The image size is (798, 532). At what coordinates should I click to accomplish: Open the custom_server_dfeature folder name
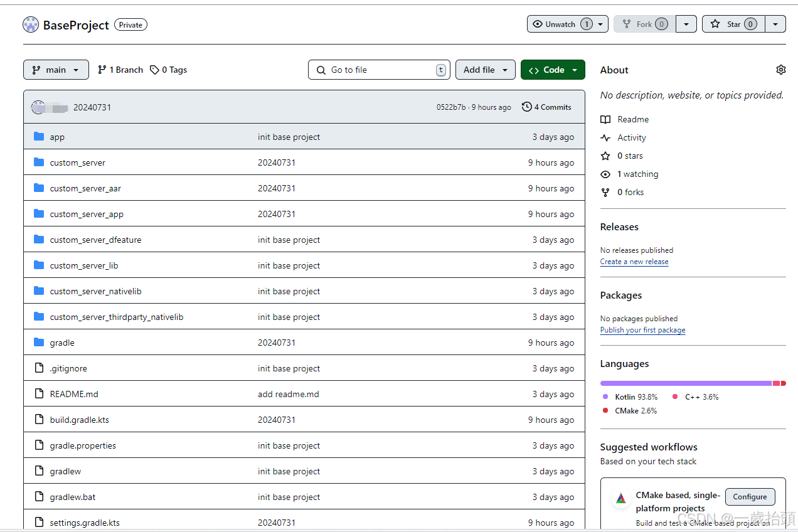[x=95, y=240]
